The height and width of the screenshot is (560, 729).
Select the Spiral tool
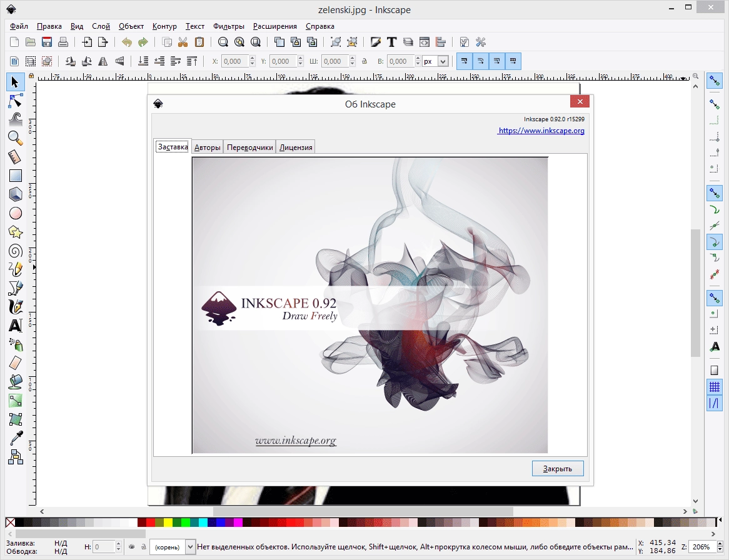16,251
